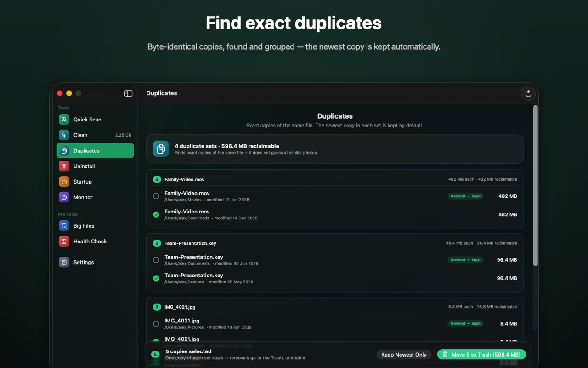Viewport: 588px width, 368px height.
Task: Click '96.4 MB each · 96.4 MB reclaimable' text
Action: (x=481, y=243)
